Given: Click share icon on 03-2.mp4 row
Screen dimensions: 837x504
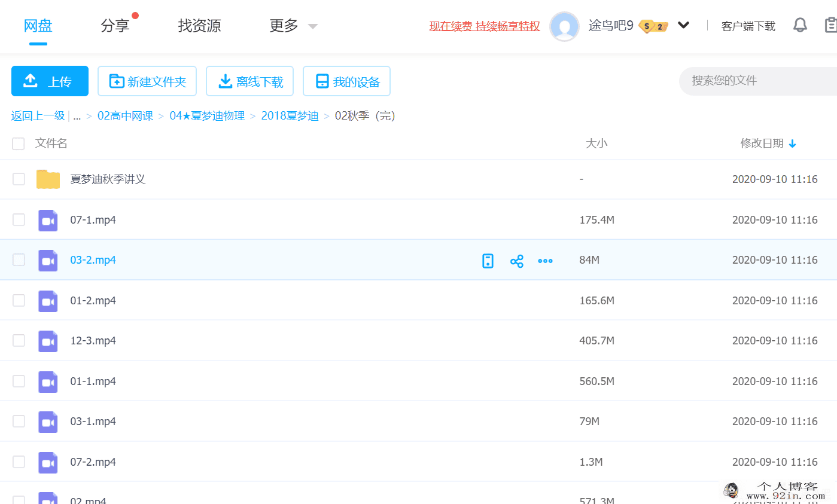Looking at the screenshot, I should click(x=517, y=261).
